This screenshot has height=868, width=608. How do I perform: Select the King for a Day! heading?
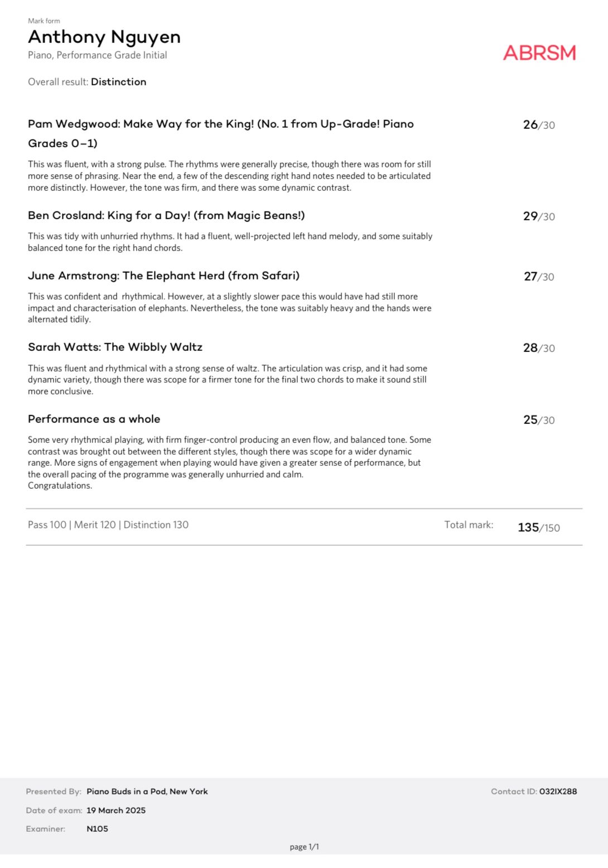166,216
